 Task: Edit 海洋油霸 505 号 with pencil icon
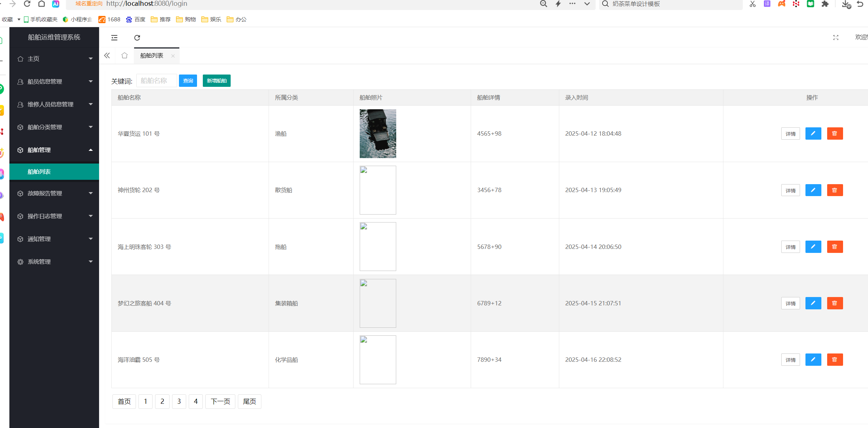click(x=813, y=360)
